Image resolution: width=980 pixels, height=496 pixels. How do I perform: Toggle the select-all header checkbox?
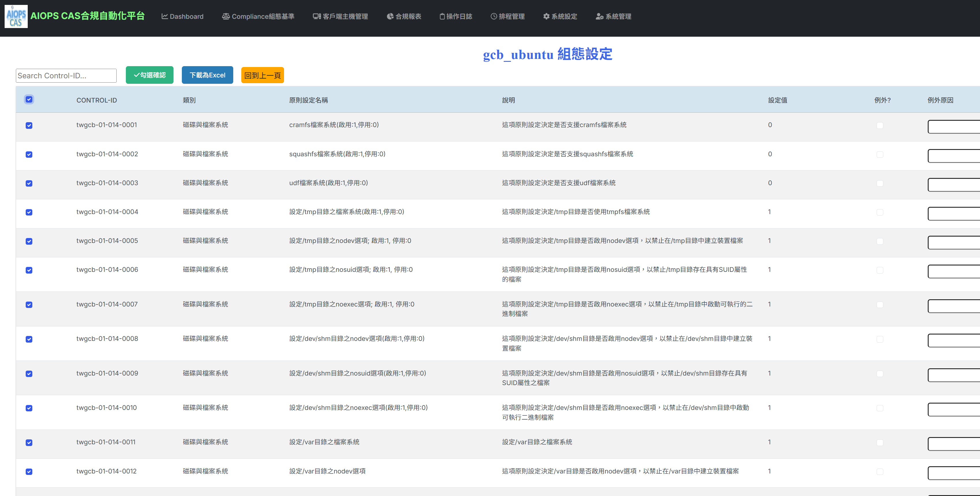[x=29, y=99]
